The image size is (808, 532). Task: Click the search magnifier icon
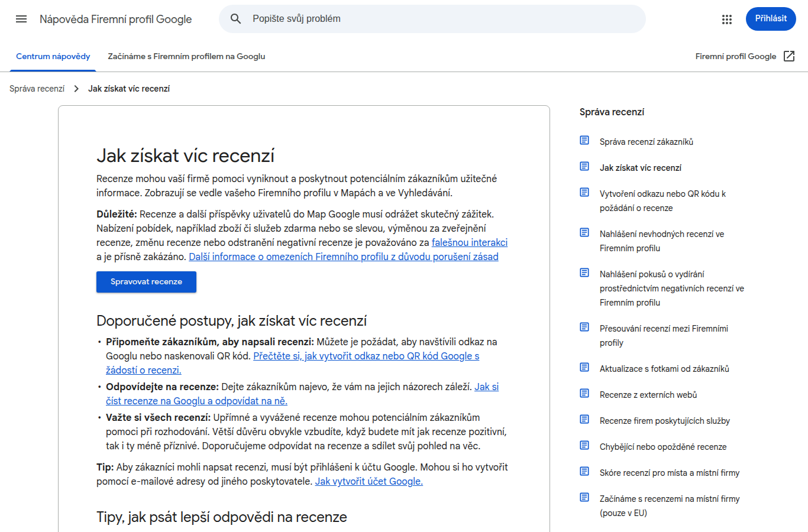tap(235, 19)
